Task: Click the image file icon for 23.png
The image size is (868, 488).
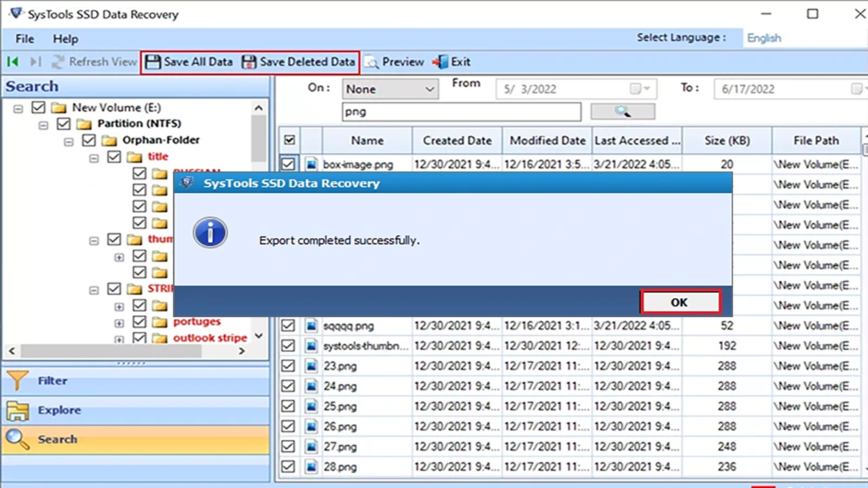Action: tap(311, 366)
